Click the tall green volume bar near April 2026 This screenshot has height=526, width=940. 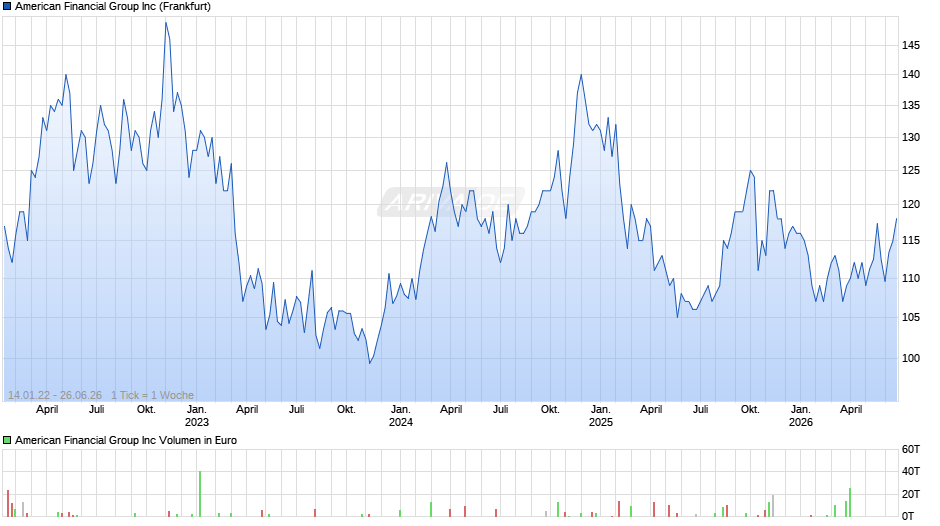pos(849,503)
